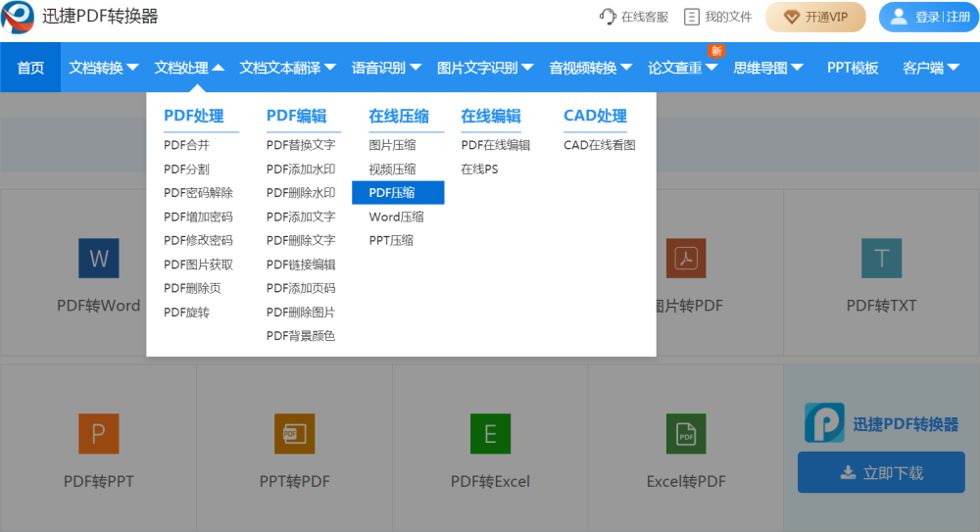Open the PPT模板 tab
This screenshot has height=532, width=980.
853,68
